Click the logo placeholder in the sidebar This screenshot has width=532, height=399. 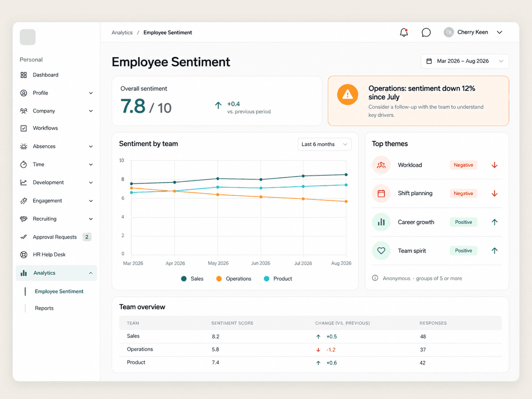27,37
